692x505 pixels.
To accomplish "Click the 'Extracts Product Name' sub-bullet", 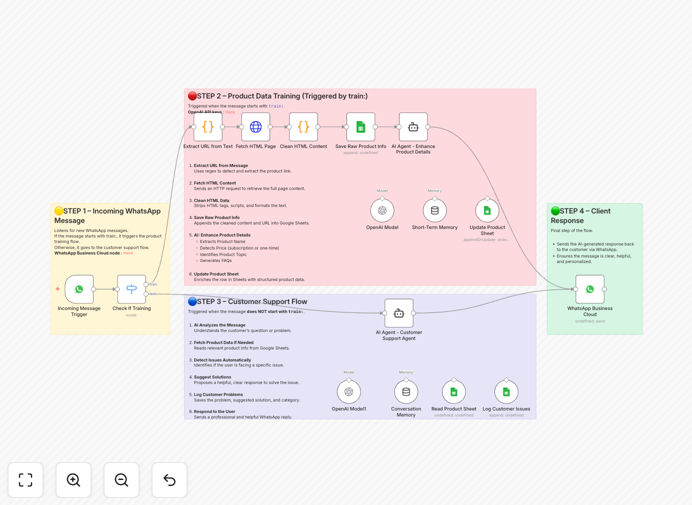I will (x=222, y=241).
